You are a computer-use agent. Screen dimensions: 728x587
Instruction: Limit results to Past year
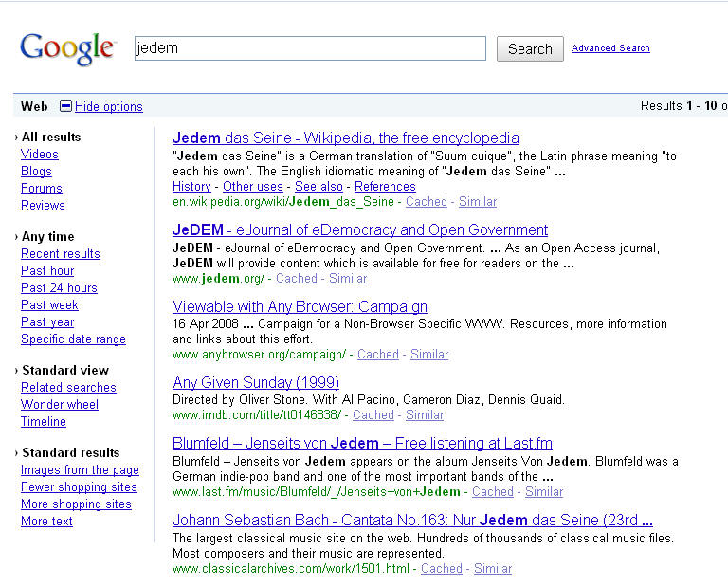point(47,322)
